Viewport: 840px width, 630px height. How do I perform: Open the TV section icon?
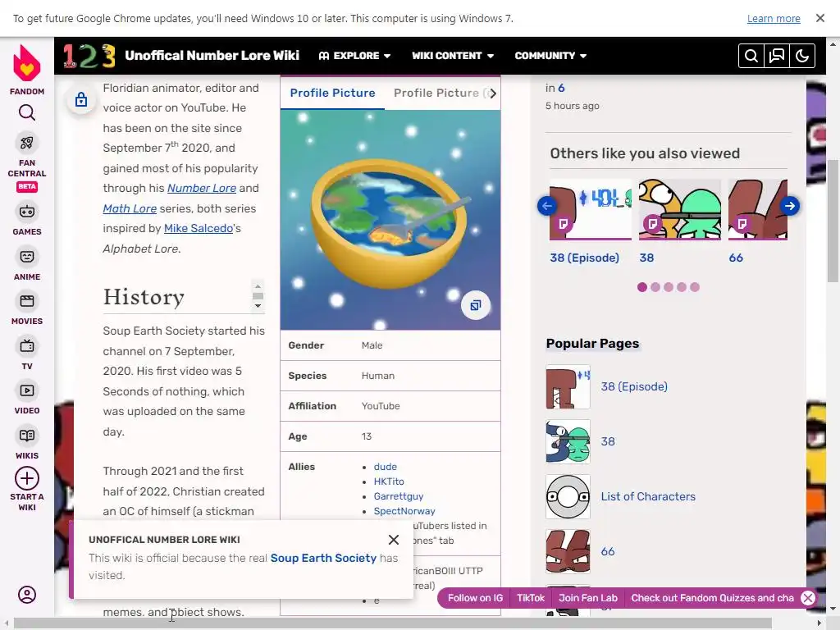(x=27, y=346)
